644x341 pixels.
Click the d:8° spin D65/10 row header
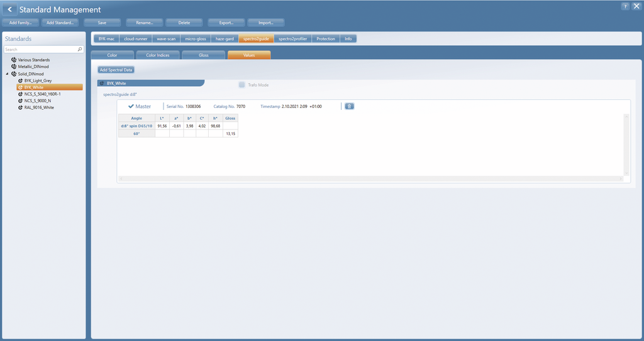[136, 126]
